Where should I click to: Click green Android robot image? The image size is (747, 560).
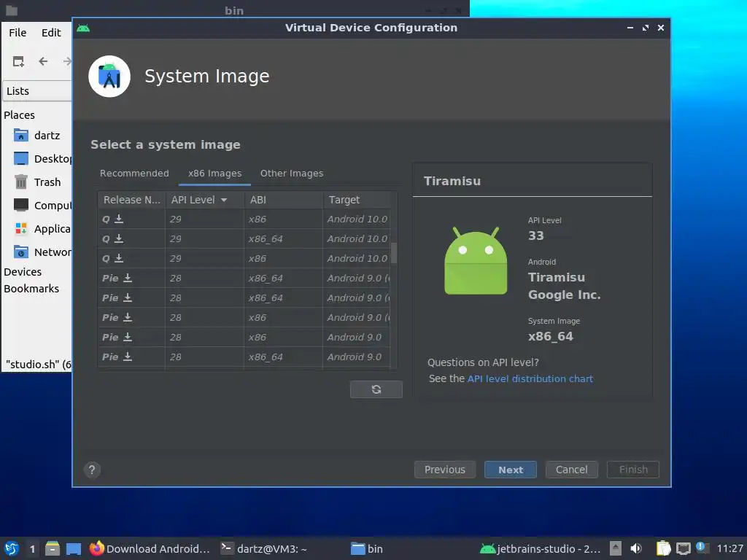[476, 260]
